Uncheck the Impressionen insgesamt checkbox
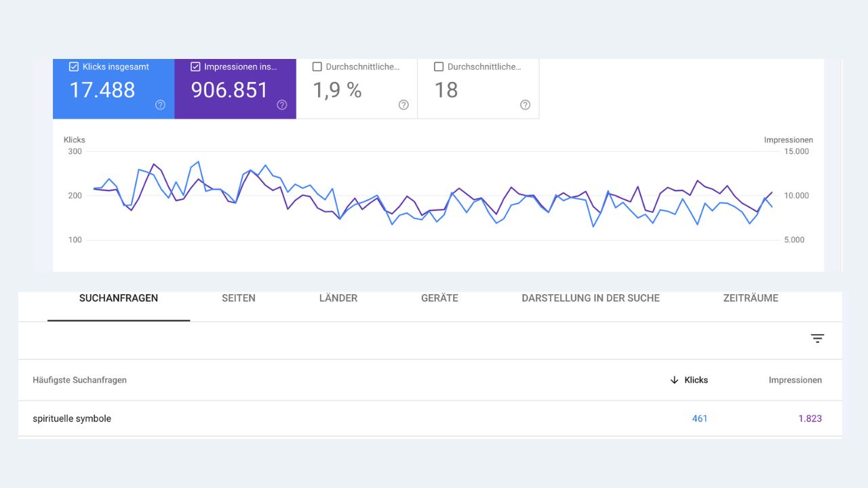Screen dimensions: 868x488 point(195,66)
